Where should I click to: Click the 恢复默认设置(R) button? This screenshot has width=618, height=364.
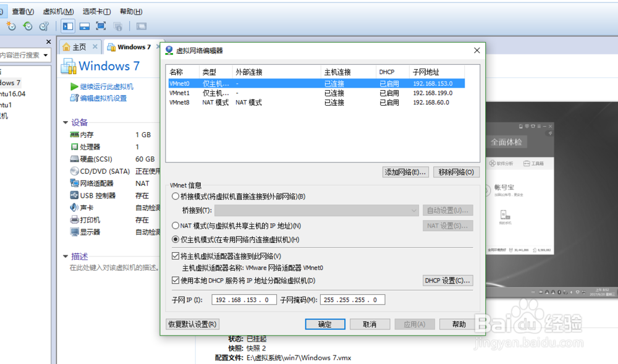pos(192,324)
